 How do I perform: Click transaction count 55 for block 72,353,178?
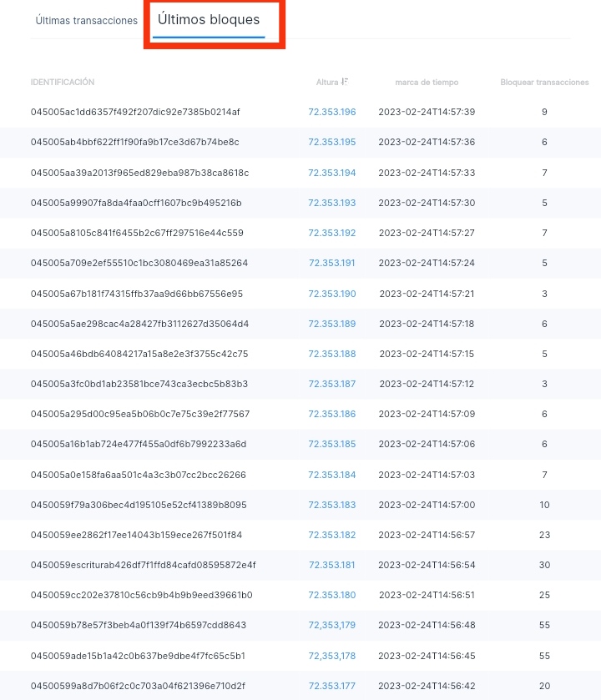click(544, 656)
